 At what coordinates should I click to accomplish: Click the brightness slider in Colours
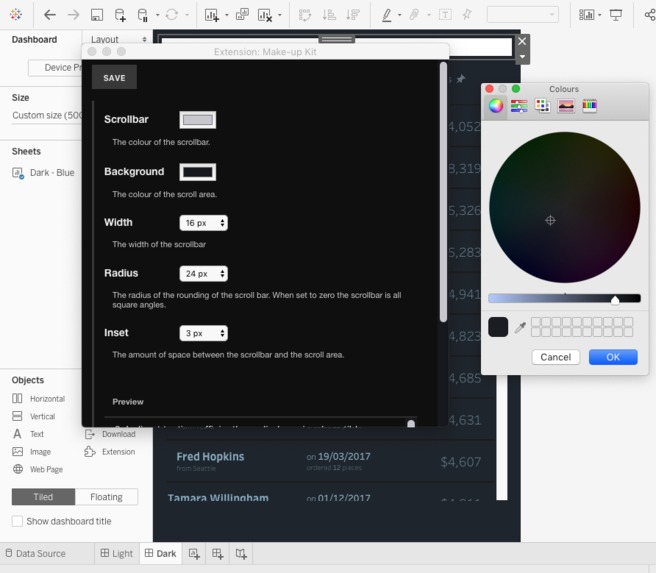pyautogui.click(x=564, y=299)
